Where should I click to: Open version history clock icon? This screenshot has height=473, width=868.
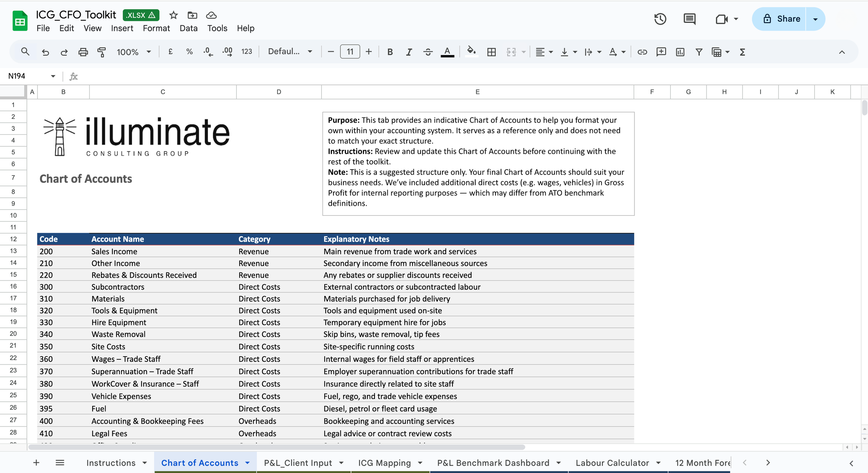(x=660, y=19)
